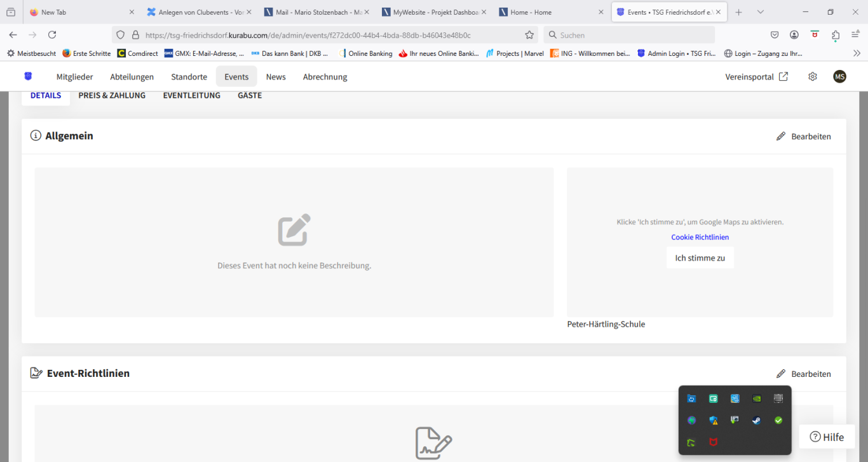Open the blue sync folder tray icon
The height and width of the screenshot is (462, 868).
(x=691, y=398)
